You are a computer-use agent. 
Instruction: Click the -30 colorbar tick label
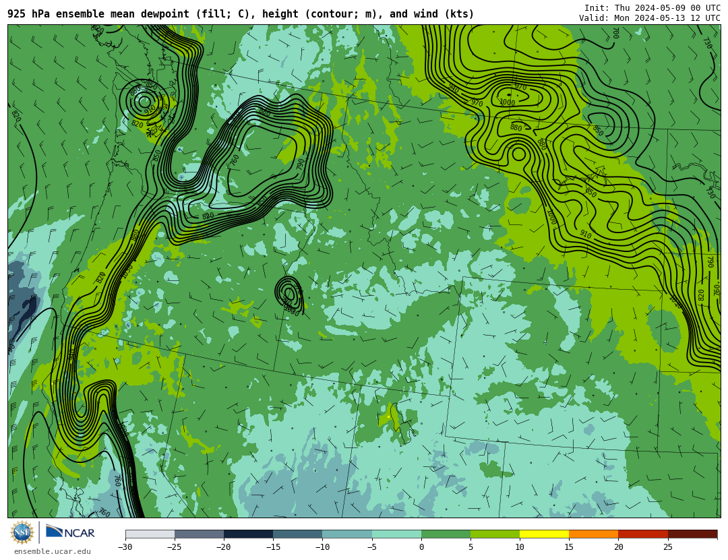tap(125, 547)
